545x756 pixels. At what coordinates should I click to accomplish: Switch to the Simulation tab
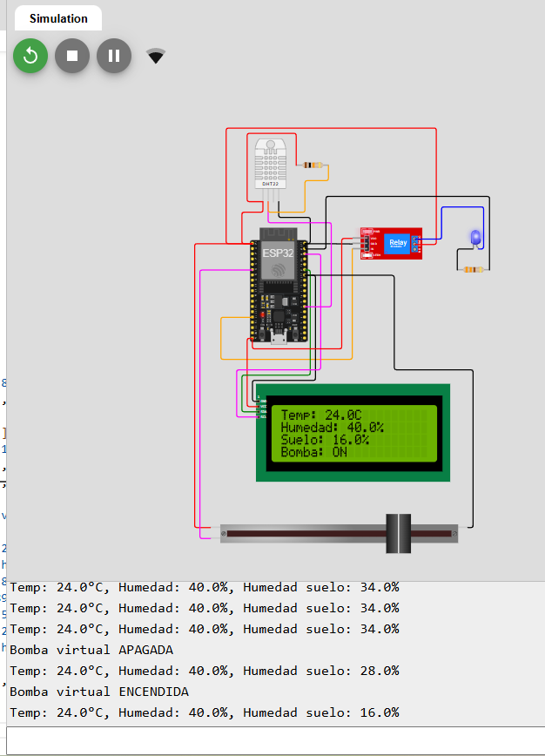point(58,18)
